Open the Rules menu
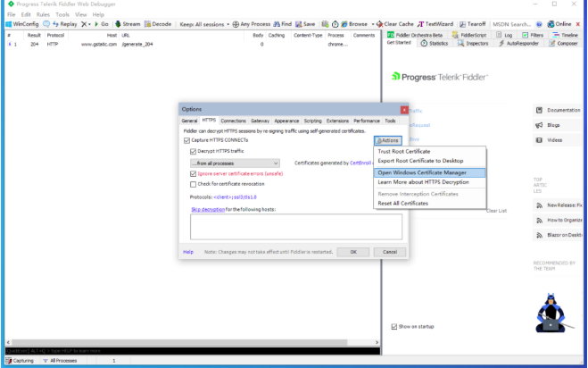The image size is (588, 368). tap(43, 14)
